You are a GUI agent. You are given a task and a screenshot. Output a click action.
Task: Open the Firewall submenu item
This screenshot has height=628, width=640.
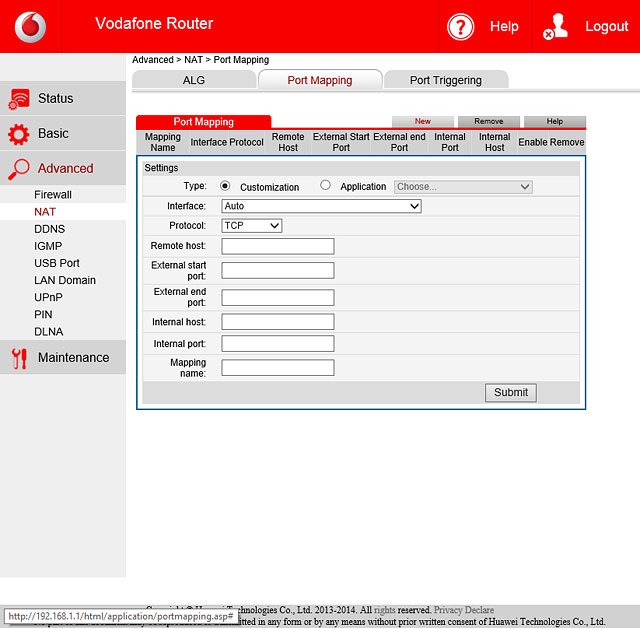(53, 195)
